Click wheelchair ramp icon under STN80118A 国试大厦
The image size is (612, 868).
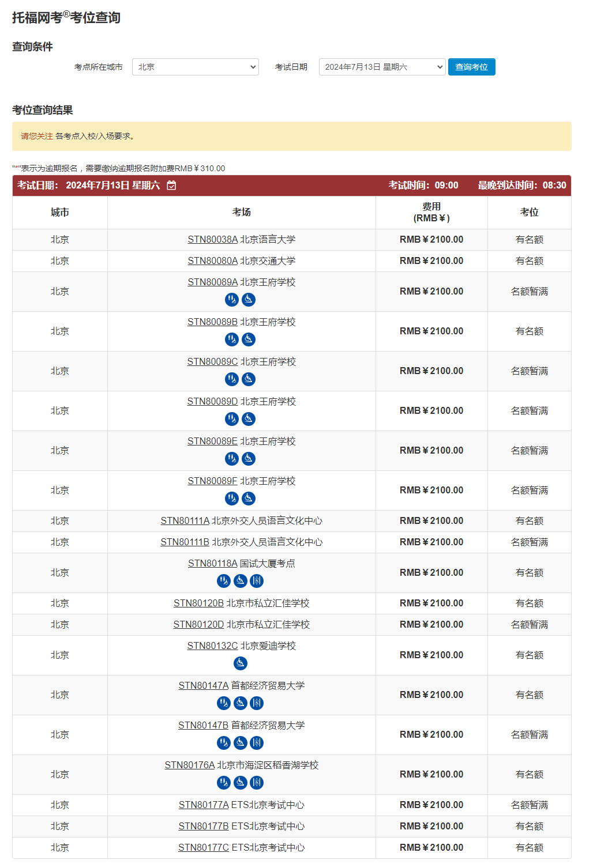click(x=241, y=581)
